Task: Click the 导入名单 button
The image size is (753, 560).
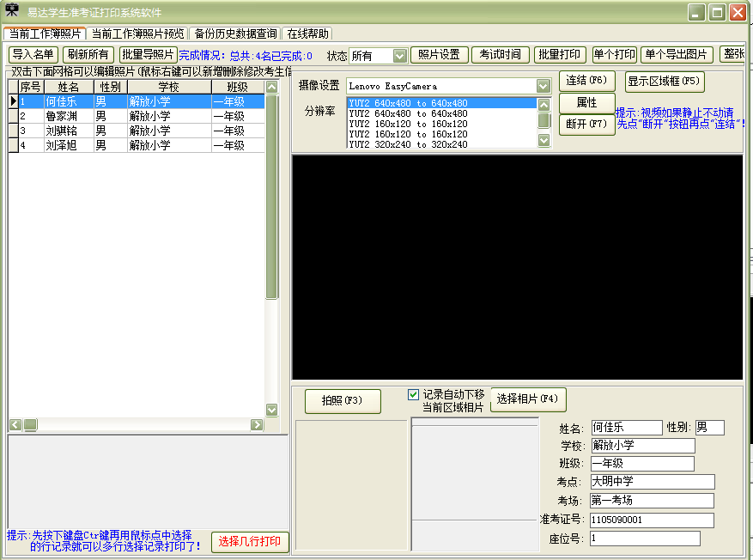Action: pyautogui.click(x=33, y=55)
